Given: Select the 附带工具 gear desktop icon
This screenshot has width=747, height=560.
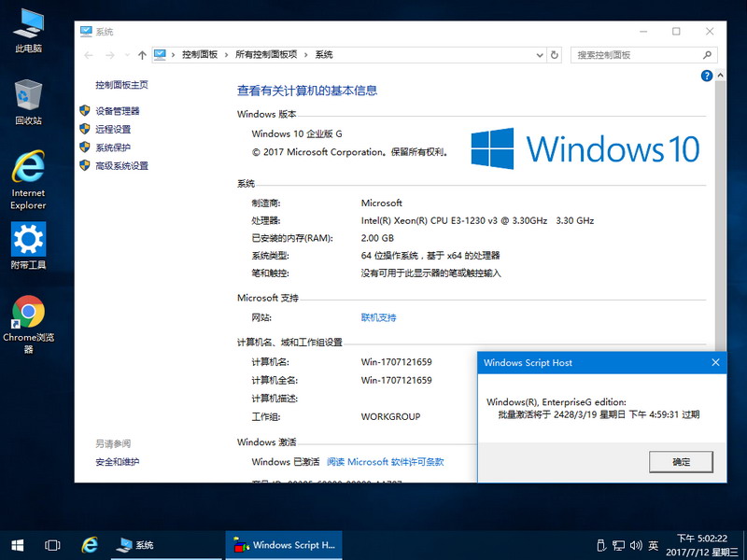Looking at the screenshot, I should (28, 245).
